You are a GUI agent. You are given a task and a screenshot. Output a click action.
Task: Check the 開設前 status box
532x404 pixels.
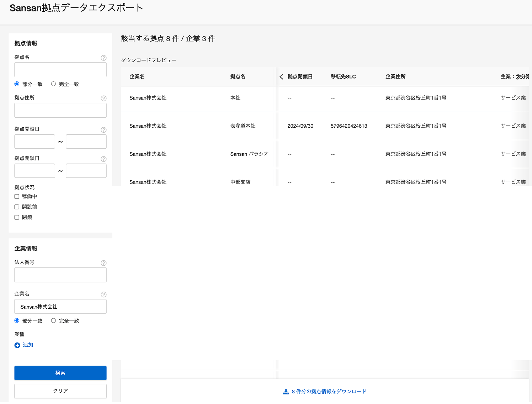pyautogui.click(x=17, y=207)
